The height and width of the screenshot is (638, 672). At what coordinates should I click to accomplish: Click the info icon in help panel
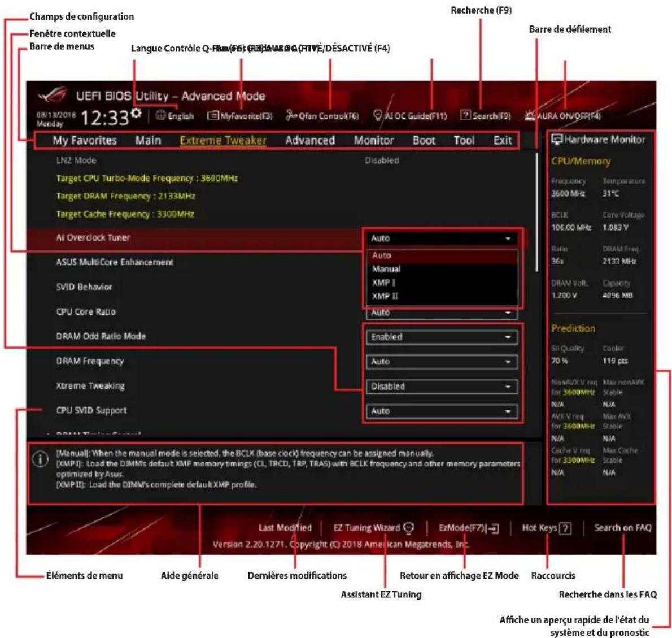click(x=40, y=459)
